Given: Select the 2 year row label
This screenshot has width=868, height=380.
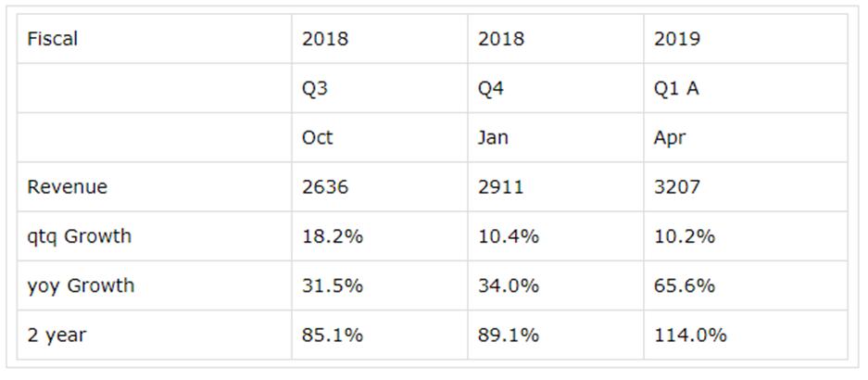Looking at the screenshot, I should pos(56,335).
